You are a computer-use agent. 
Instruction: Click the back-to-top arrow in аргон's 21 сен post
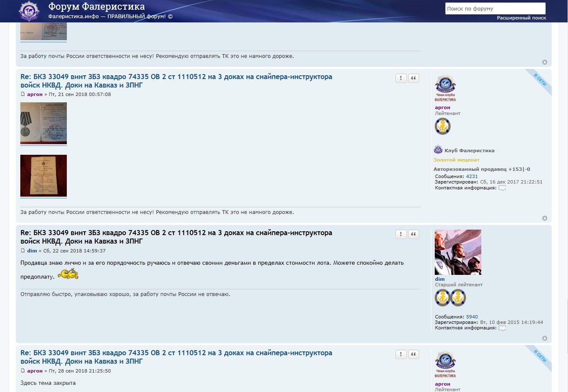544,218
